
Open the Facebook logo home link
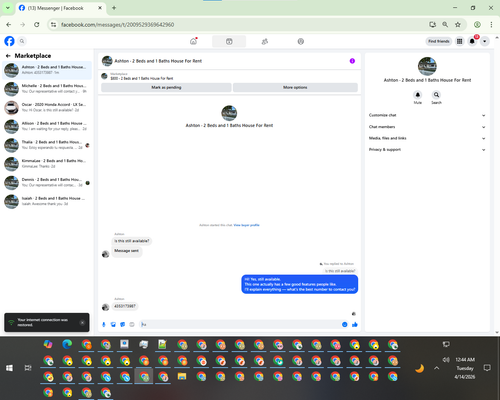(9, 41)
